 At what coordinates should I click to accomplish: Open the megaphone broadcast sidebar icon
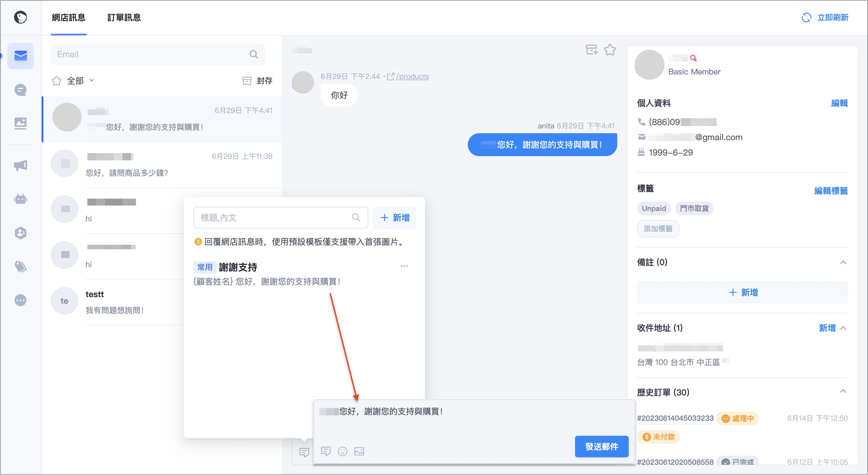click(x=20, y=165)
